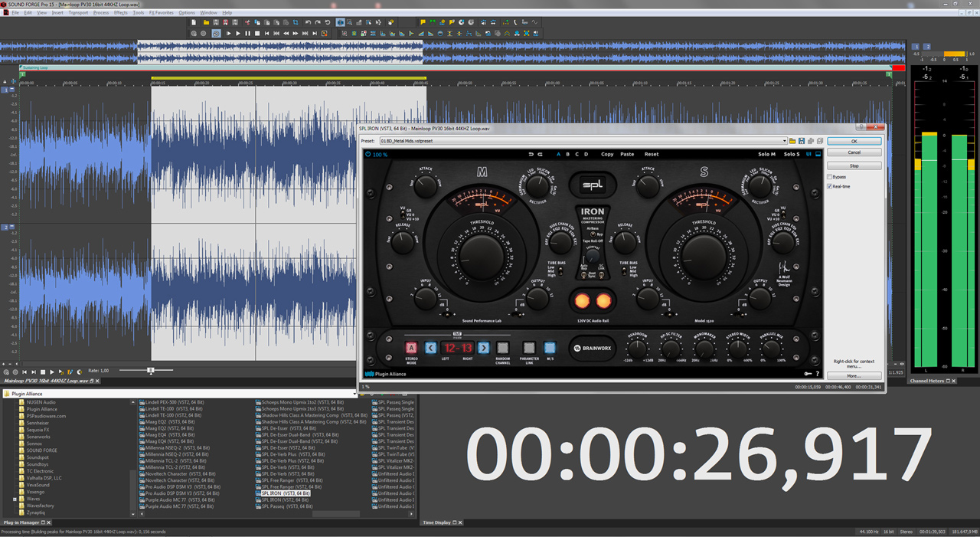Image resolution: width=980 pixels, height=537 pixels.
Task: Click the Rate slider handle
Action: pos(151,371)
